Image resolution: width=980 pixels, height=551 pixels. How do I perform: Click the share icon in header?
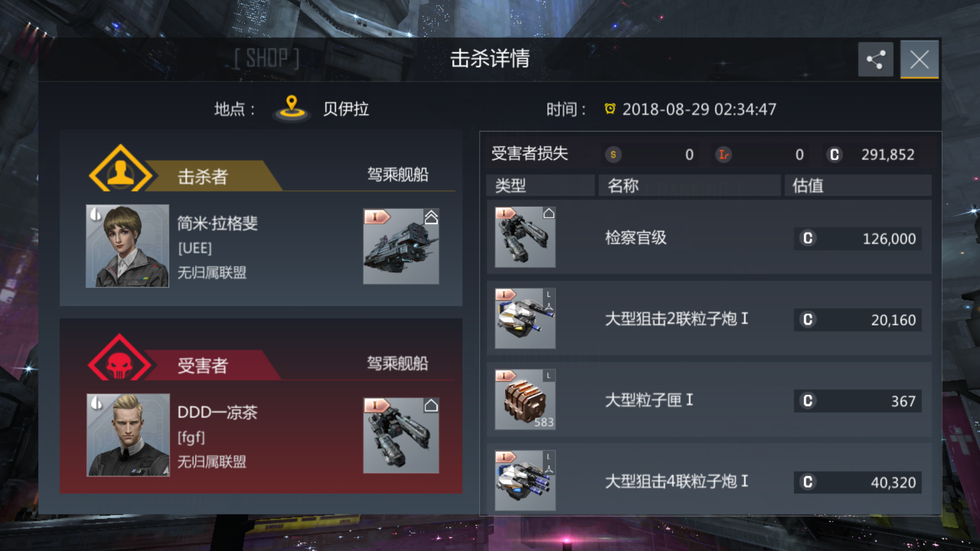875,60
